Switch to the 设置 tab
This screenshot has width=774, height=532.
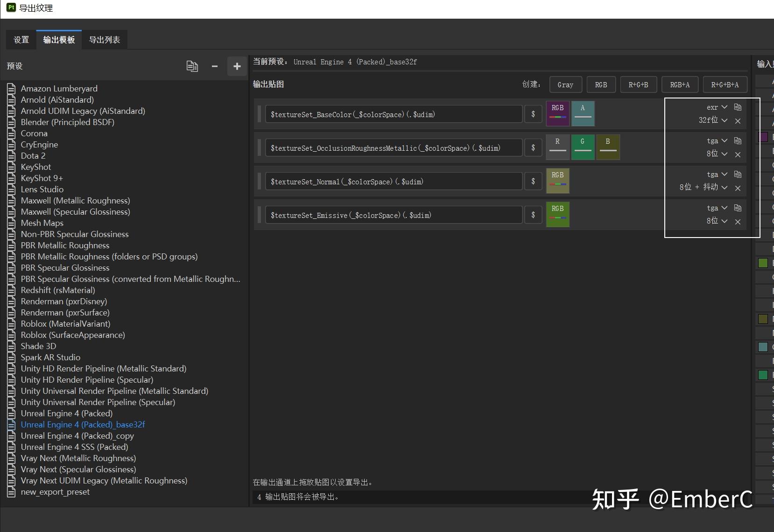(21, 40)
